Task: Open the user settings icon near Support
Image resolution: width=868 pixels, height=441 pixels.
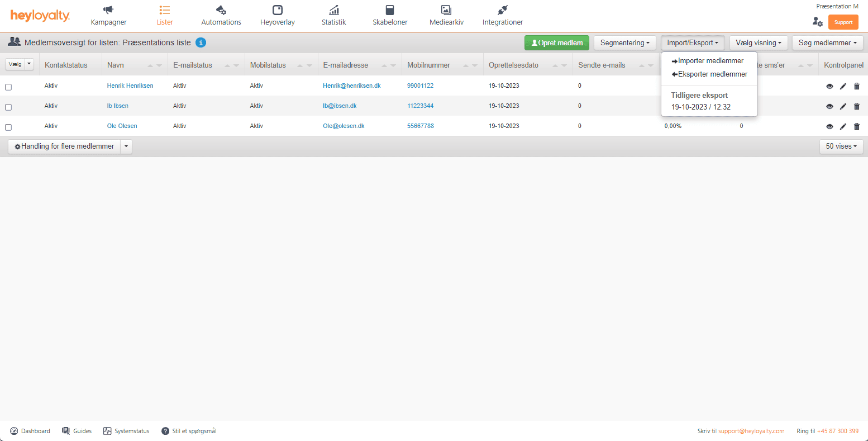Action: click(x=817, y=22)
